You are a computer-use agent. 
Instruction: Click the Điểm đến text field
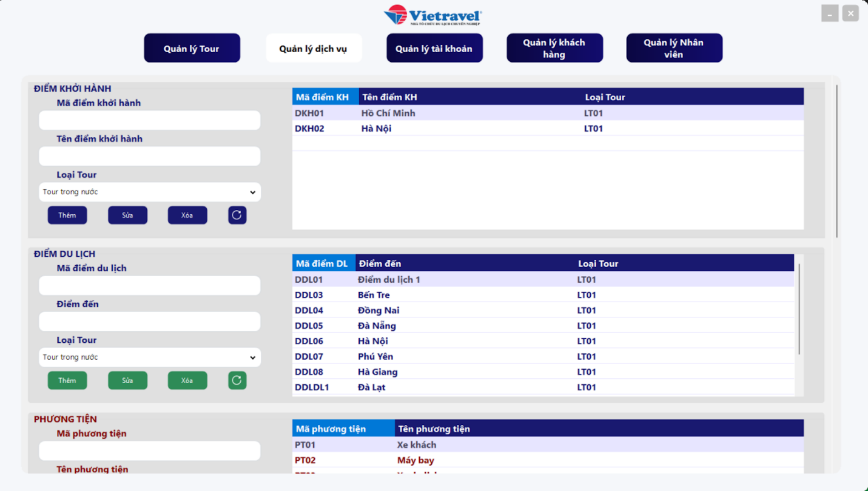[x=150, y=321]
